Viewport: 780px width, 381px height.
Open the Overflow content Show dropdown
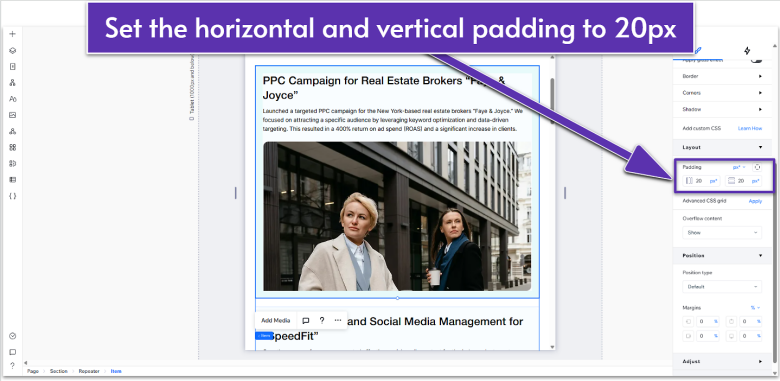click(722, 232)
